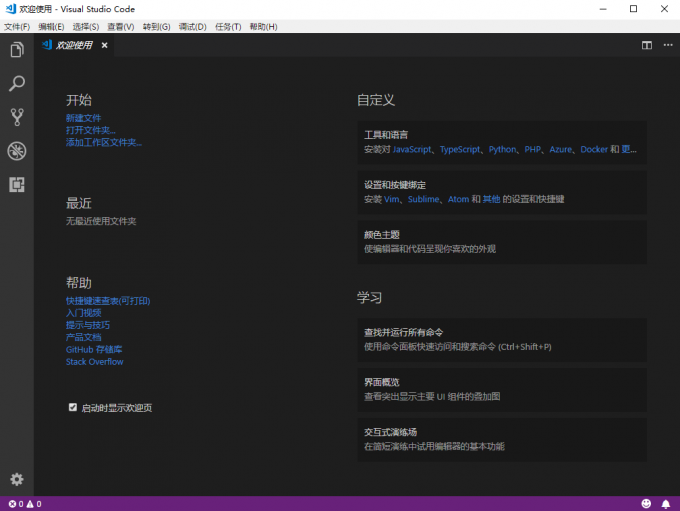Open the Debug view in activity bar
The height and width of the screenshot is (511, 680).
pos(17,151)
